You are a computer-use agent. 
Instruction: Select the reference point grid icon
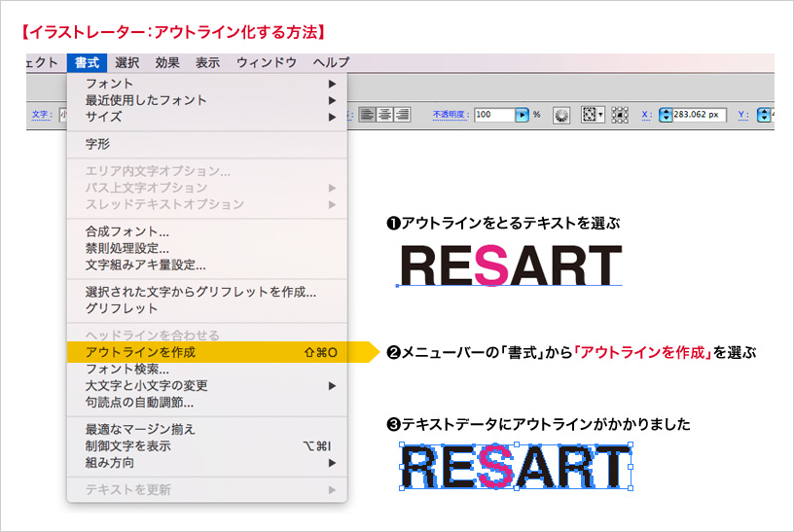(x=620, y=115)
